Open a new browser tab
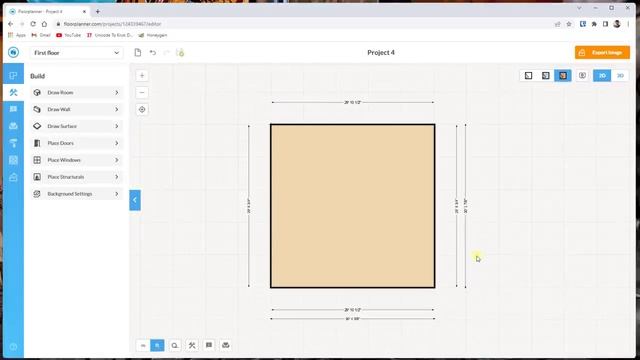This screenshot has width=640, height=360. [x=98, y=11]
